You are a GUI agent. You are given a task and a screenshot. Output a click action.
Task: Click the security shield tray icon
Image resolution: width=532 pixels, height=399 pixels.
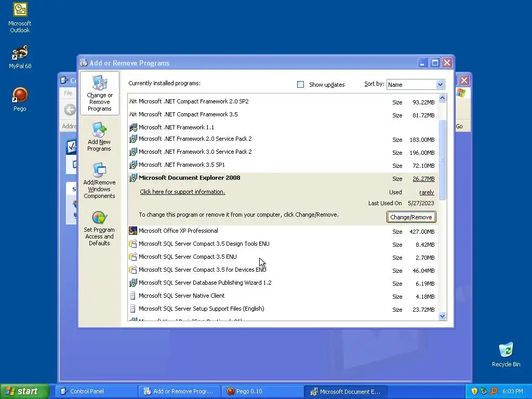474,391
